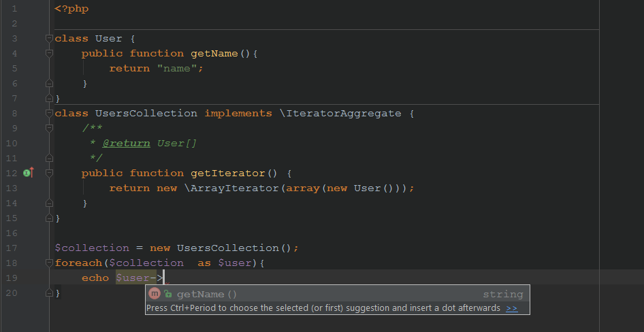This screenshot has width=644, height=332.
Task: Collapse the doc comment fold on line 9
Action: [49, 128]
